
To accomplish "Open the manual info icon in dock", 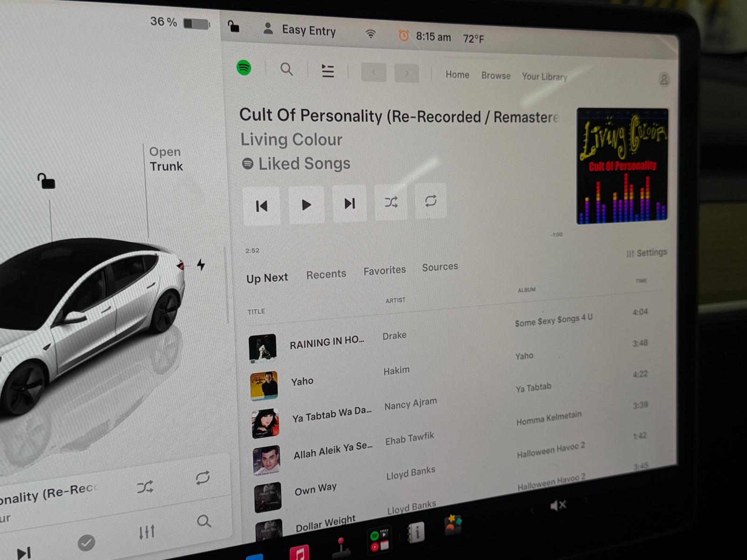I will point(415,532).
